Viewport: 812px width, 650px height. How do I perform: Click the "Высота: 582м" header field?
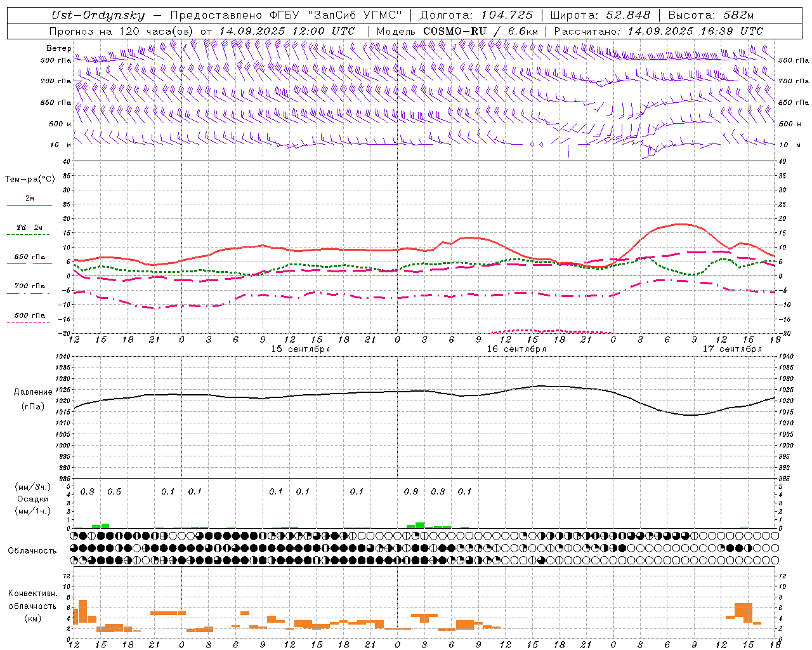point(710,15)
